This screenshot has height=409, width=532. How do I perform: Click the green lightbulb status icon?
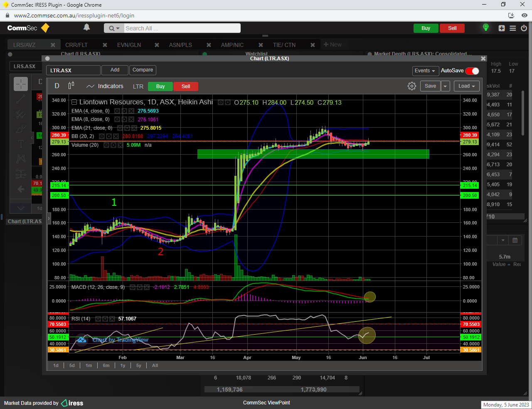pos(485,28)
